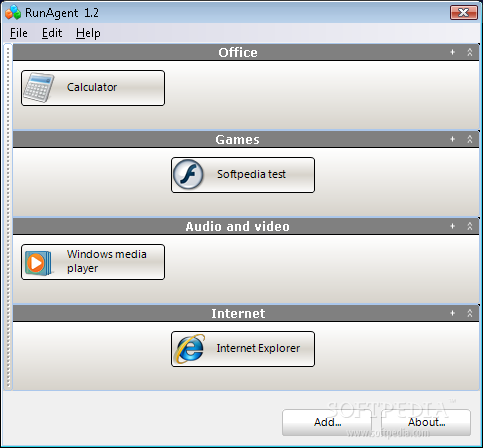The width and height of the screenshot is (483, 448).
Task: Click the Internet section header title
Action: point(238,314)
